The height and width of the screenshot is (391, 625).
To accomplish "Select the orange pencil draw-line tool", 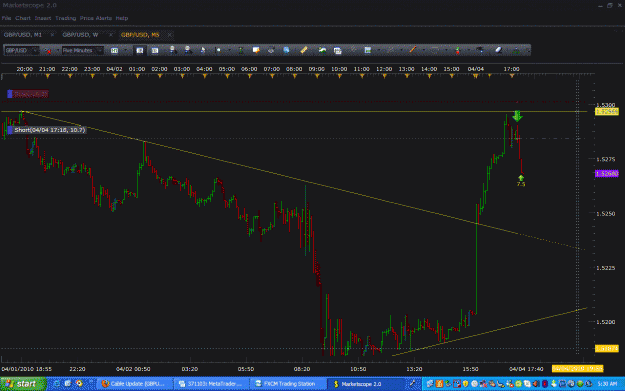I will 413,50.
